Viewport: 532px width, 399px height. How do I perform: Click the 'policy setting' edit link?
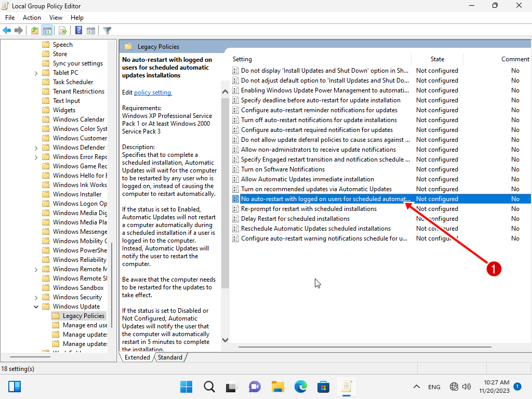152,92
